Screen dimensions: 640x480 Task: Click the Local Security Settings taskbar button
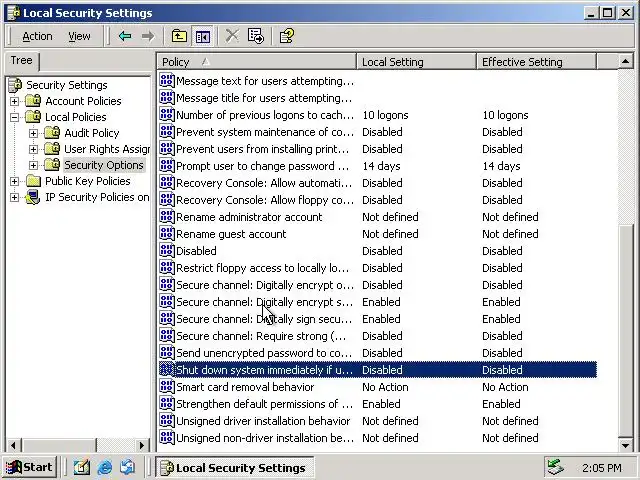point(235,467)
